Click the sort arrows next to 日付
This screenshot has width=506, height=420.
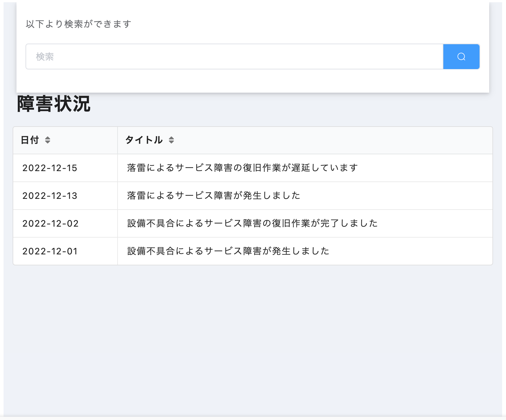point(47,140)
